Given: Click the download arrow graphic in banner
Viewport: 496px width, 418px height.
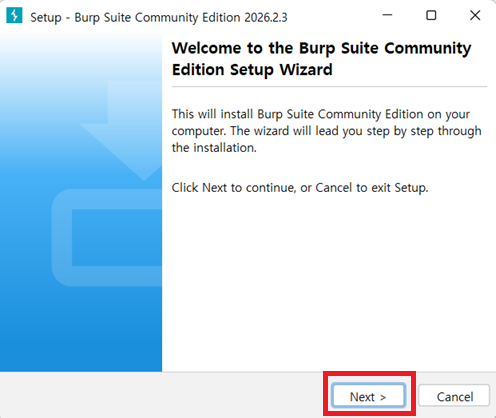Looking at the screenshot, I should click(125, 130).
